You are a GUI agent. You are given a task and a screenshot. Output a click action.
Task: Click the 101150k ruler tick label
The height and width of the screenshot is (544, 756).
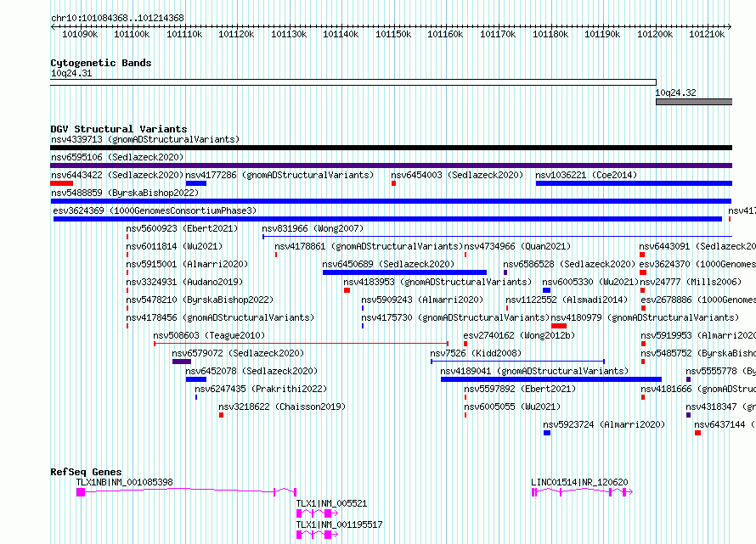point(393,34)
